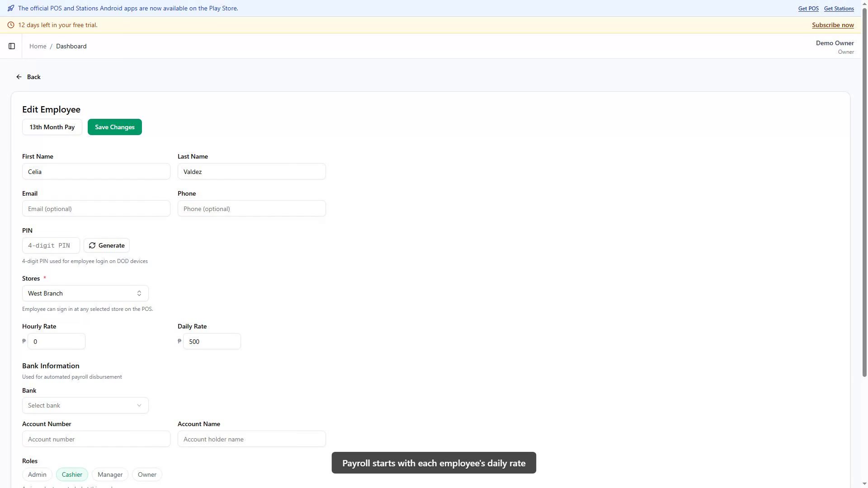
Task: Toggle the Cashier role chip
Action: coord(72,474)
